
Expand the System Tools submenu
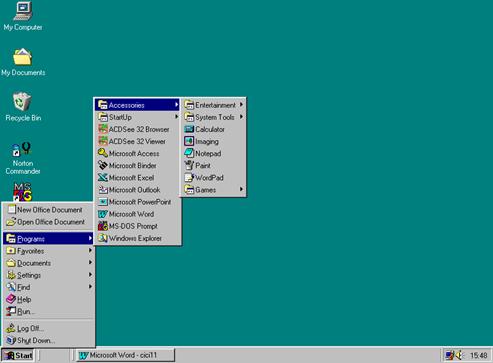pyautogui.click(x=213, y=117)
